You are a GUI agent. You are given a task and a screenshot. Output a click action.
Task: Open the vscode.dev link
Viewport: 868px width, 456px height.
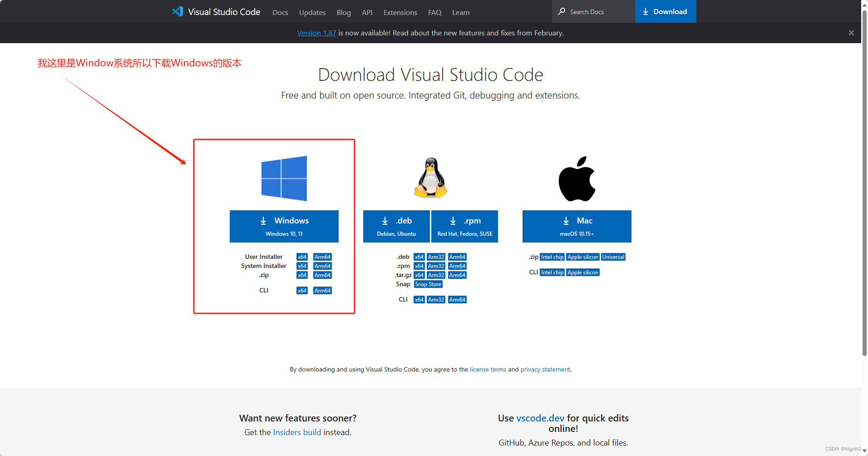540,418
